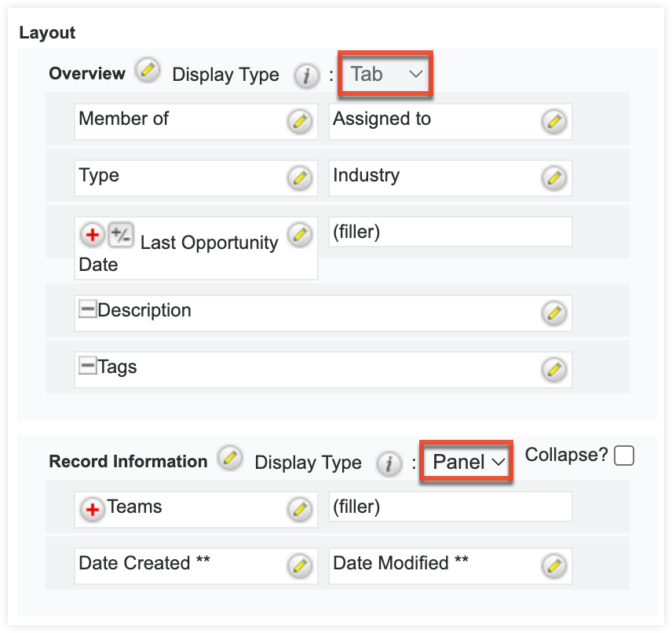
Task: Click the Description field label
Action: [144, 310]
